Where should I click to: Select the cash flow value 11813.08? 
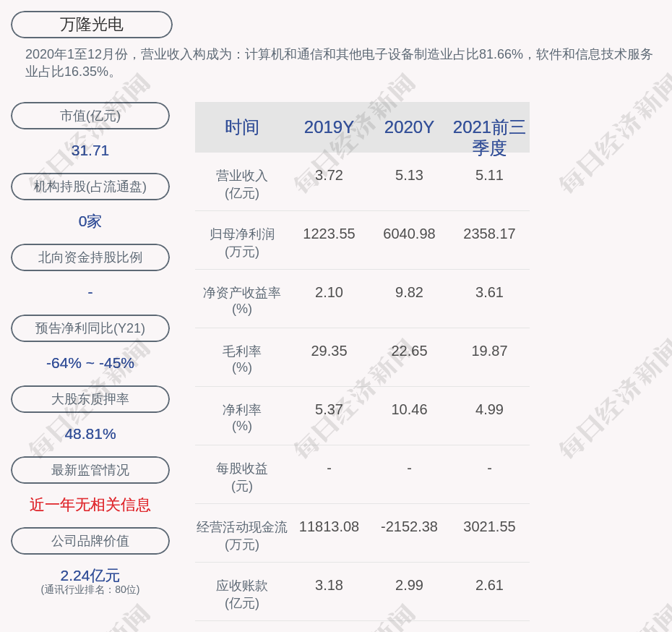tap(329, 526)
